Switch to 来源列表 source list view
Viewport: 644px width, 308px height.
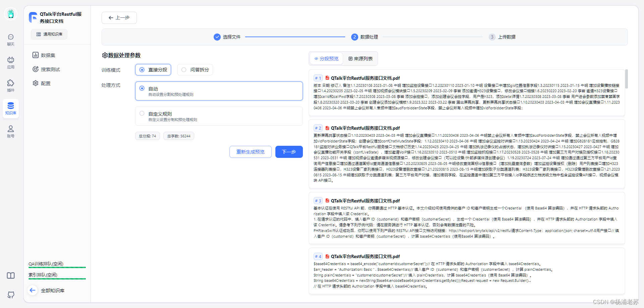(360, 58)
